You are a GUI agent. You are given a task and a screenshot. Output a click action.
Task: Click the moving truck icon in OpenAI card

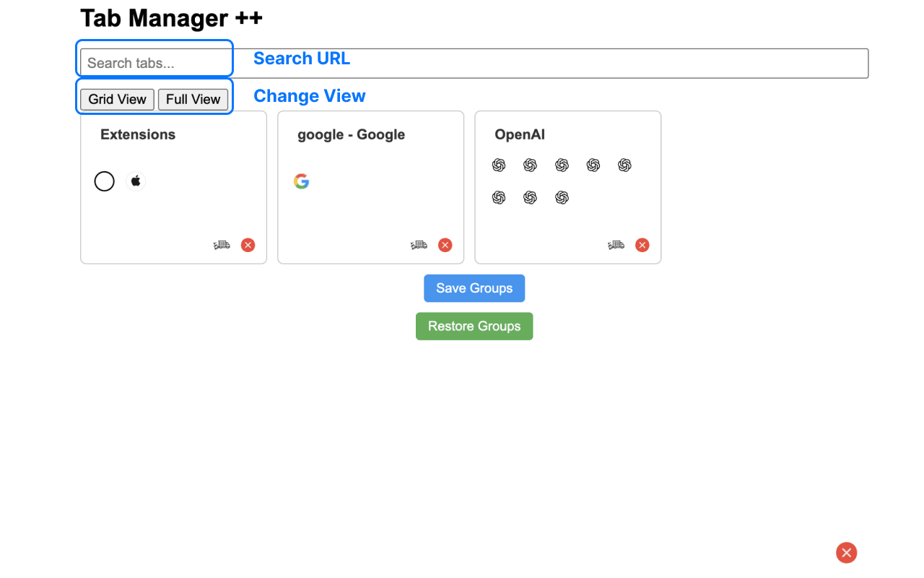point(616,245)
